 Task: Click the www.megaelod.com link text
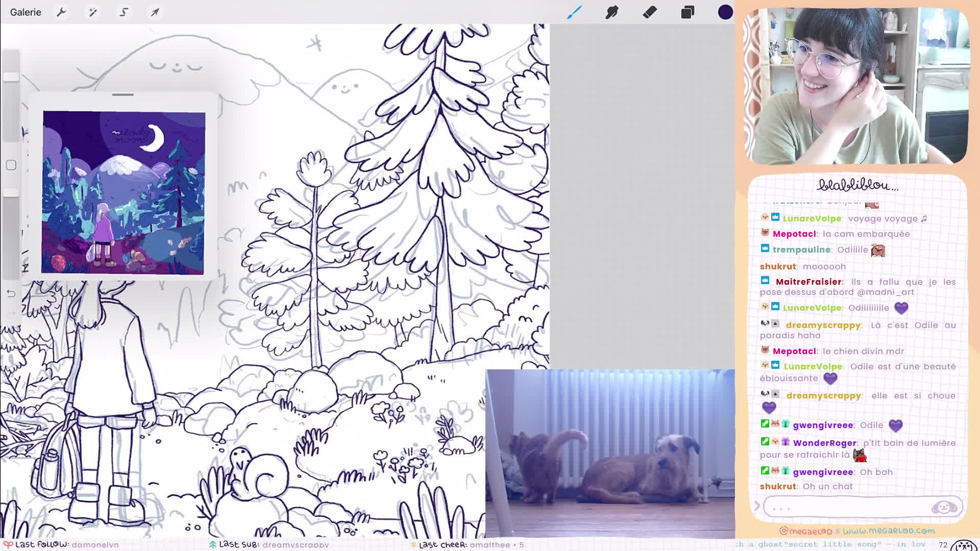point(889,531)
